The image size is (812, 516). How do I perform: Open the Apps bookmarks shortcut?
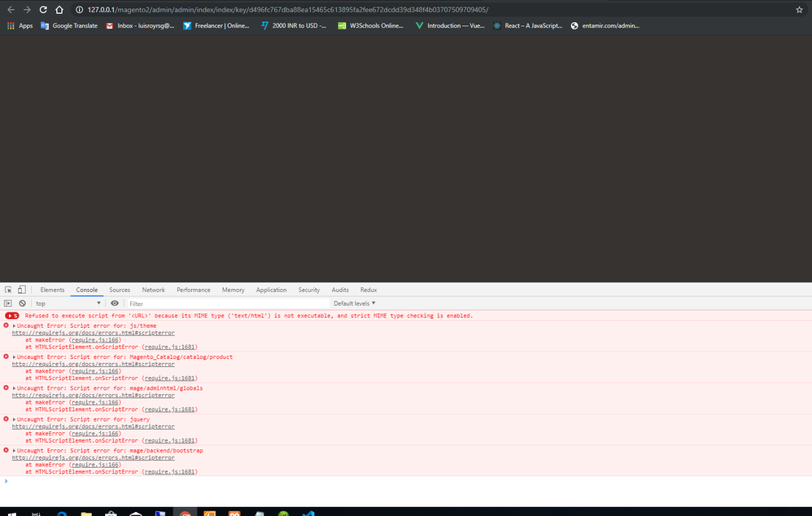tap(20, 26)
